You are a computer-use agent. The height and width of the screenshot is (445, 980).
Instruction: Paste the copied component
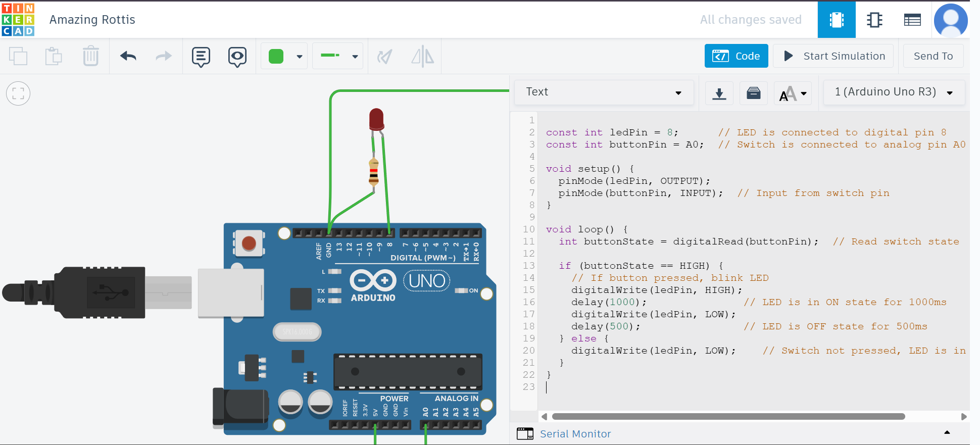(54, 56)
